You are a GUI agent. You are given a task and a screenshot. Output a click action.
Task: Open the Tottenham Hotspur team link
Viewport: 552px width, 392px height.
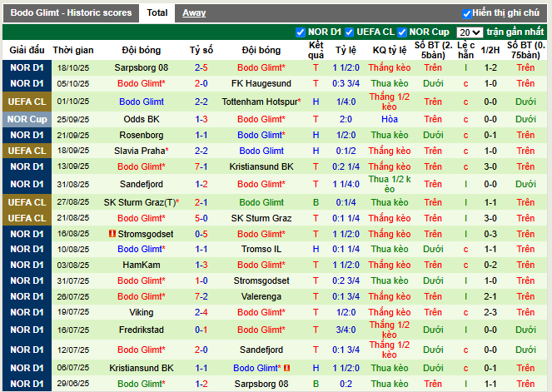[261, 102]
